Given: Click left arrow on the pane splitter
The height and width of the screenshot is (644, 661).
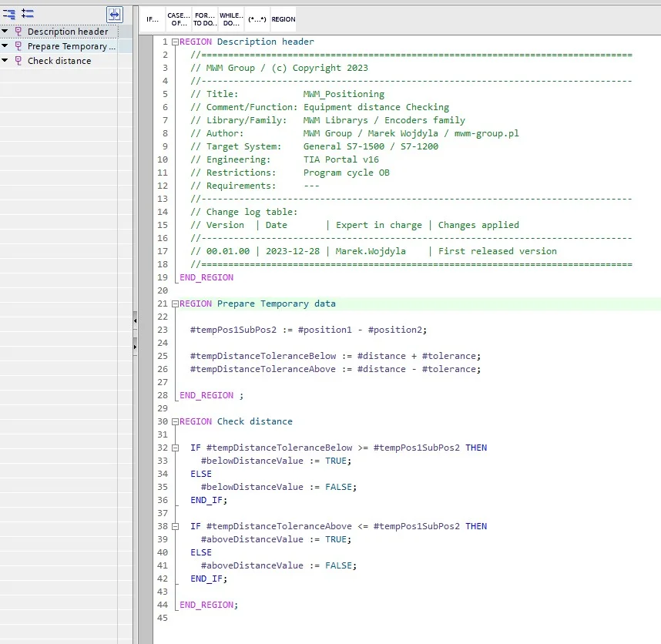Looking at the screenshot, I should coord(135,319).
